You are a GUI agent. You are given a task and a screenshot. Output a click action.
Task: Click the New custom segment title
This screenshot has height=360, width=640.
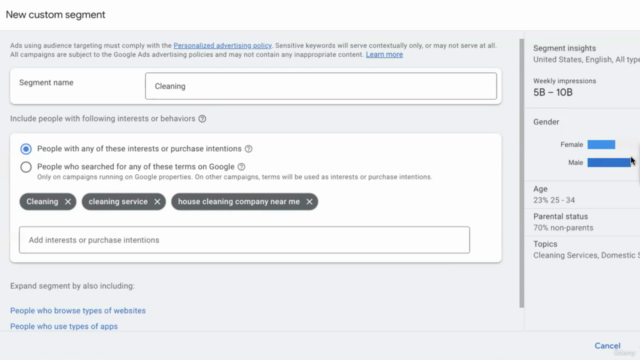coord(56,15)
